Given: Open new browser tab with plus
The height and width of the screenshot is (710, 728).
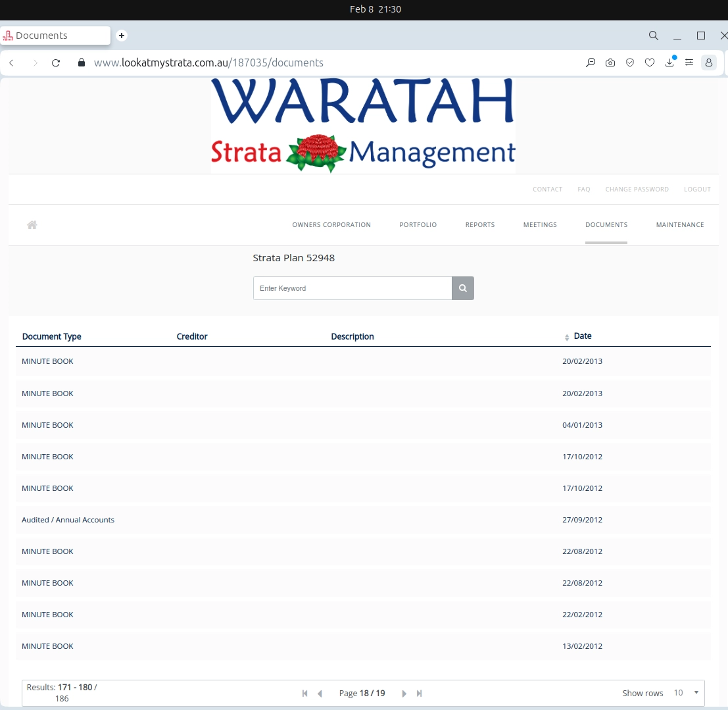Looking at the screenshot, I should click(x=122, y=36).
